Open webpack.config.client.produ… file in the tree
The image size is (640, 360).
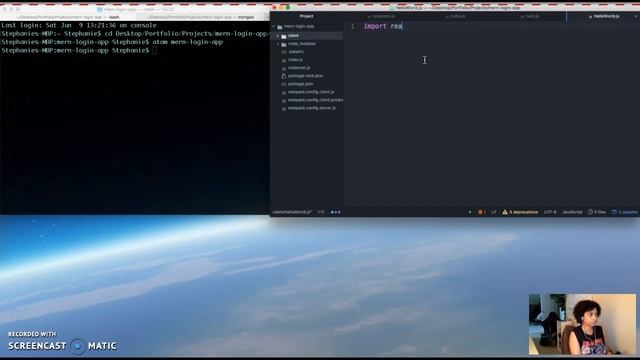[315, 100]
